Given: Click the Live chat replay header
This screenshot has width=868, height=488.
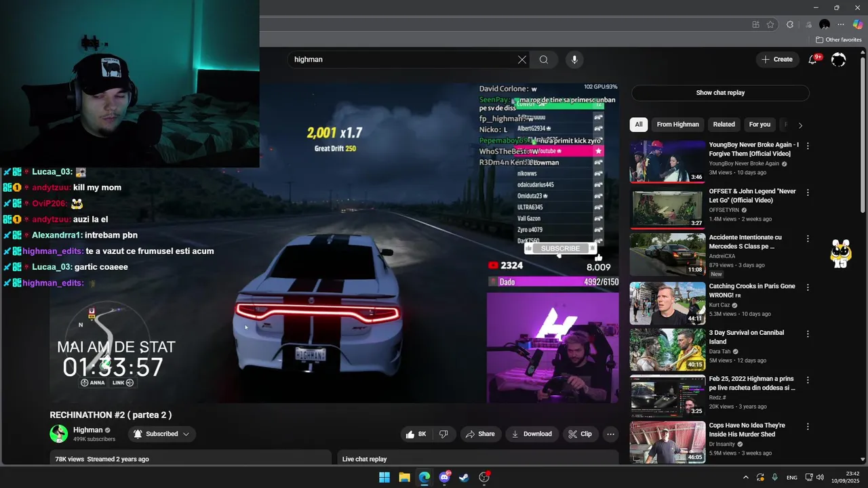Looking at the screenshot, I should tap(364, 459).
